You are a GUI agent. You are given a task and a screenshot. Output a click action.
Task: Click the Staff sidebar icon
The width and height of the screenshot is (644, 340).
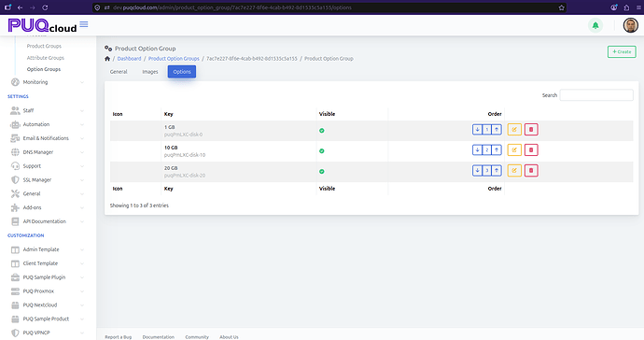(15, 110)
